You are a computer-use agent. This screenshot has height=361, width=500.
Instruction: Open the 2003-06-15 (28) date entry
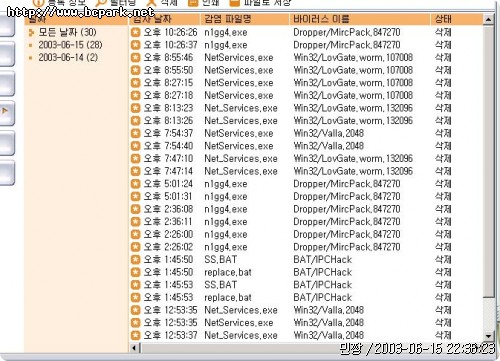click(x=70, y=45)
